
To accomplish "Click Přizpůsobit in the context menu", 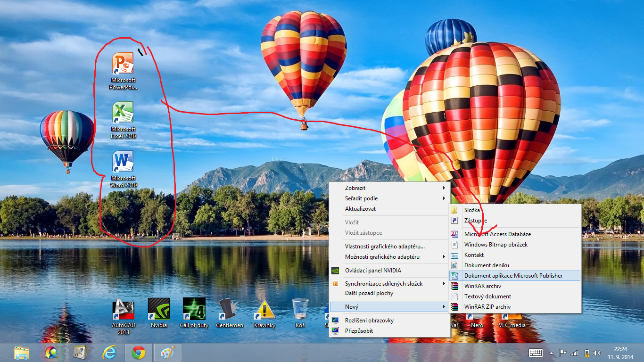I will tap(359, 331).
